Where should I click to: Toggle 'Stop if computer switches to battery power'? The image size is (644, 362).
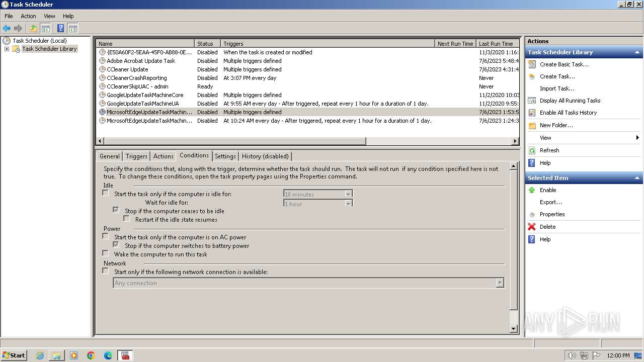click(x=116, y=245)
